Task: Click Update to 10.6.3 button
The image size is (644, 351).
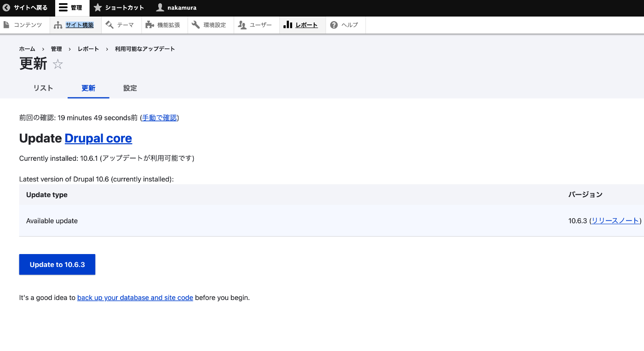Action: [57, 265]
